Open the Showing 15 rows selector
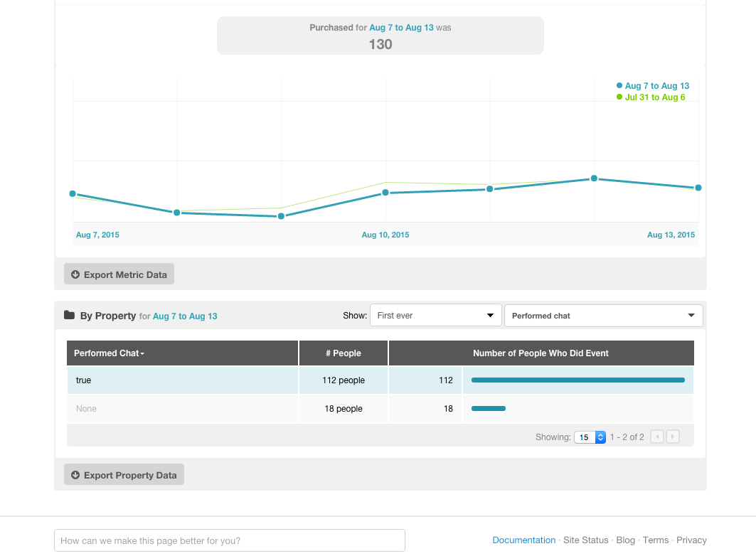The width and height of the screenshot is (756, 556). pyautogui.click(x=590, y=437)
